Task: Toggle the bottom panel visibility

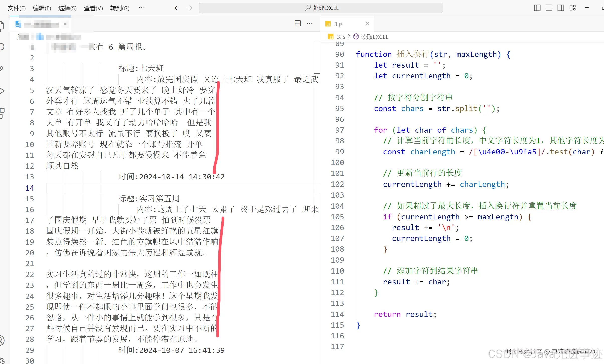Action: [x=549, y=8]
